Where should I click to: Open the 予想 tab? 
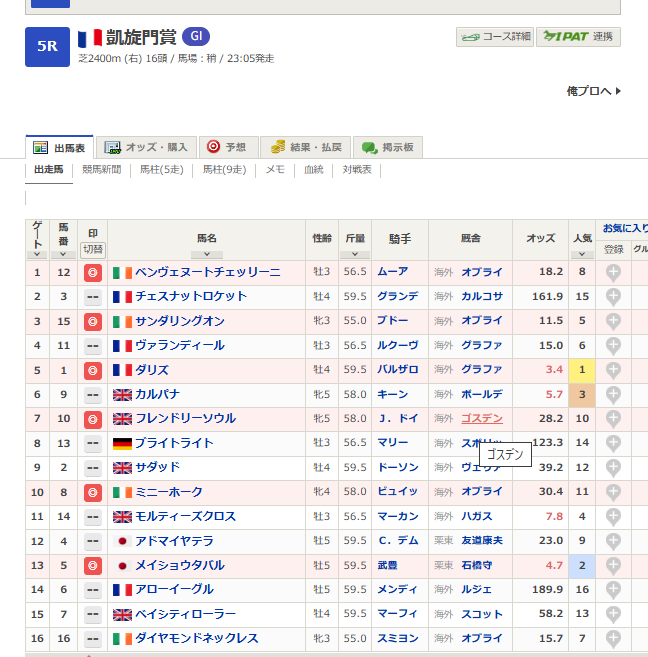click(228, 147)
